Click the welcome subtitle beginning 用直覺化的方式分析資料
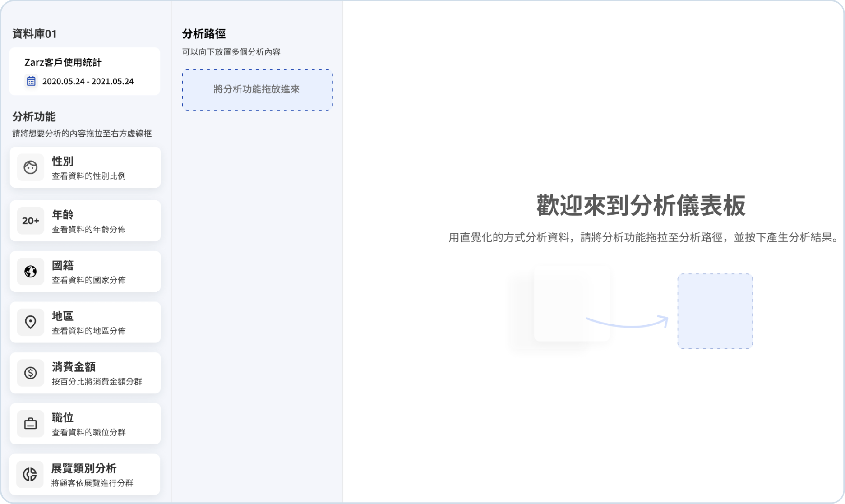The width and height of the screenshot is (845, 504). click(x=644, y=237)
